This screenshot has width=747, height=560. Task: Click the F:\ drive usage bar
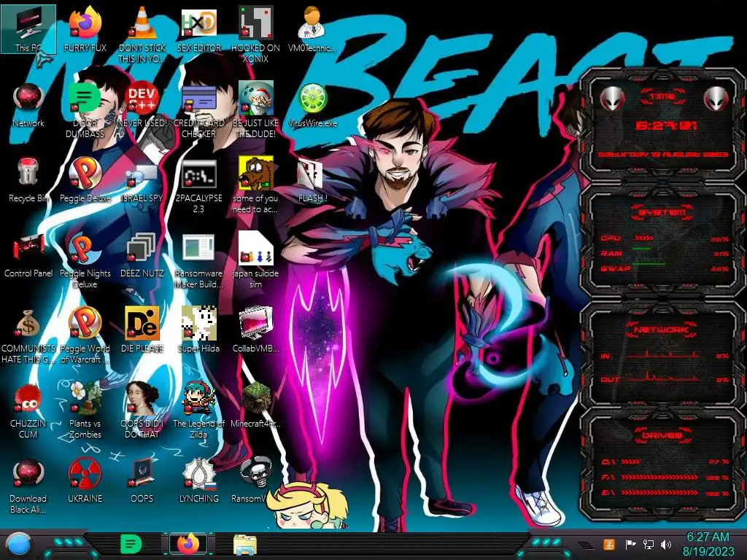pos(659,477)
